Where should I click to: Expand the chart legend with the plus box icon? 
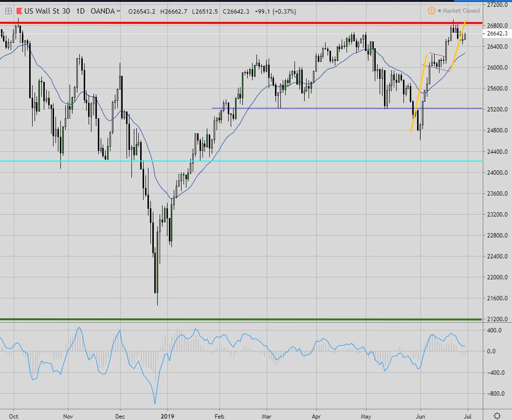click(8, 11)
